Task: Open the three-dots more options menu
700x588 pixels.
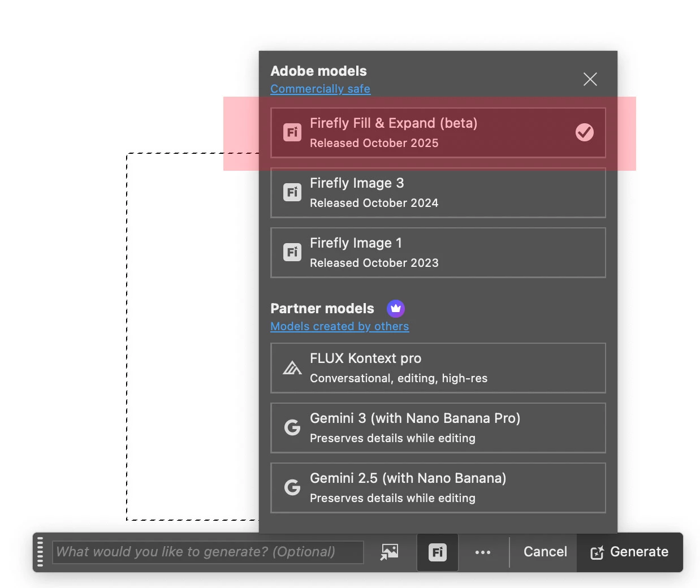Action: 483,552
